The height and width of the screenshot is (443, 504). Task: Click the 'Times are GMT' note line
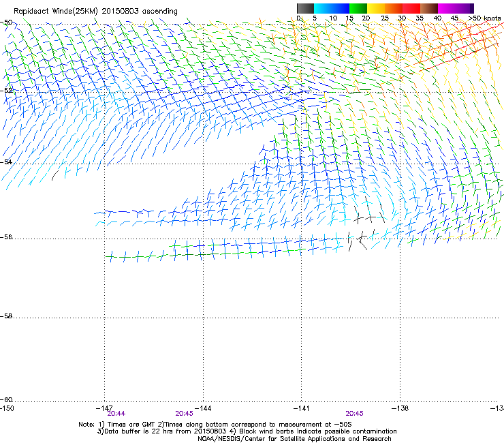(x=215, y=425)
